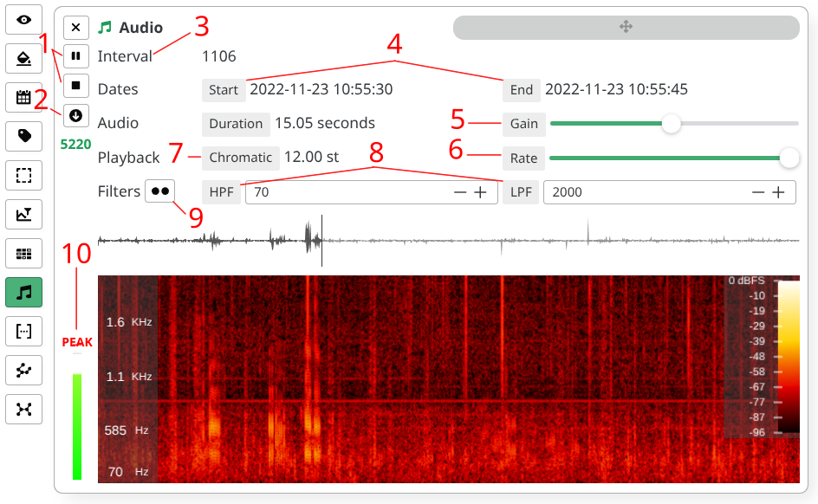Toggle the Filters double-dot button
818x504 pixels.
[x=160, y=191]
